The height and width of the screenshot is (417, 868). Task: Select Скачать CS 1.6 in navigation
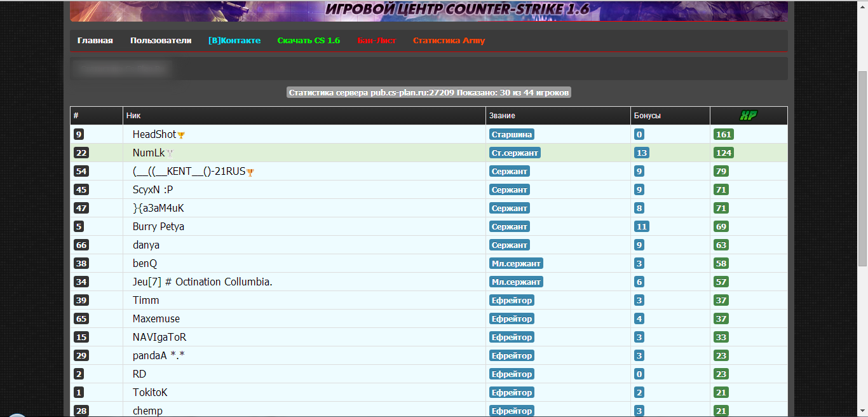point(309,41)
